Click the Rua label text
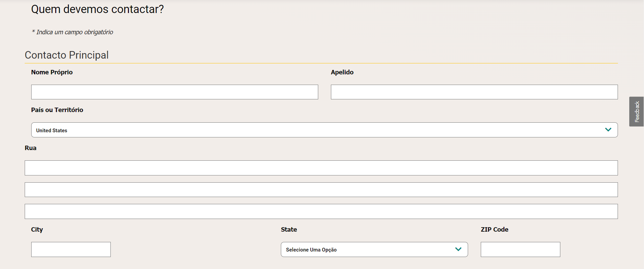 coord(31,148)
